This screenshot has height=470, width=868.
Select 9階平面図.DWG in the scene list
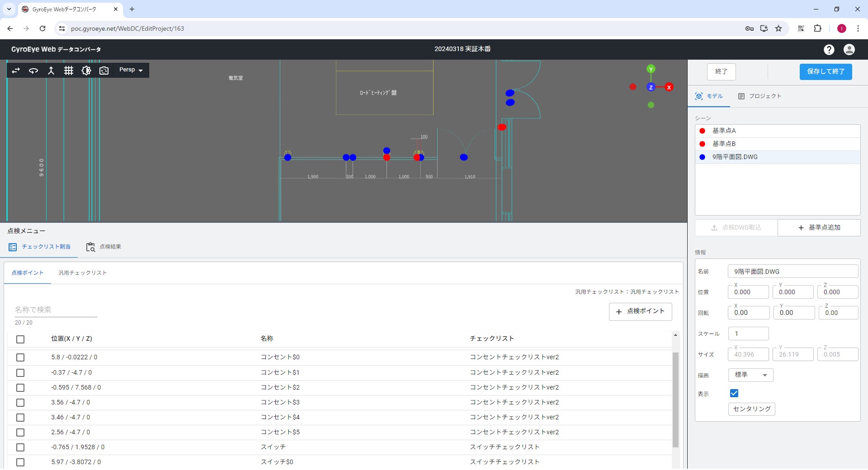(x=777, y=157)
